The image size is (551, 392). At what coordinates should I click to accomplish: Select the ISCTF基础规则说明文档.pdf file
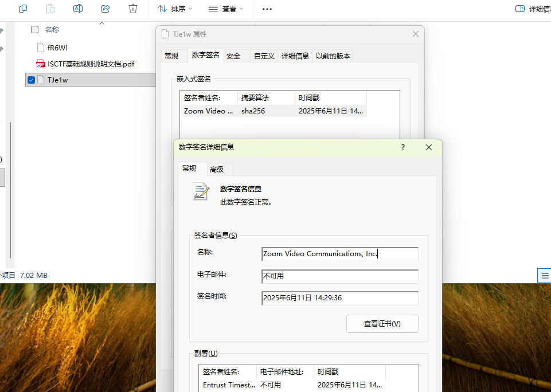click(x=91, y=64)
